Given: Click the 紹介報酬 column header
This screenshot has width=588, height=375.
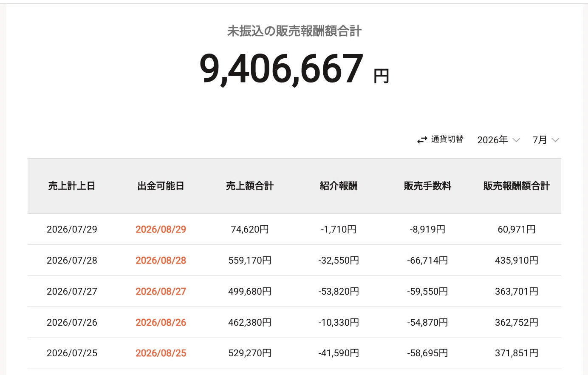Looking at the screenshot, I should [x=339, y=186].
